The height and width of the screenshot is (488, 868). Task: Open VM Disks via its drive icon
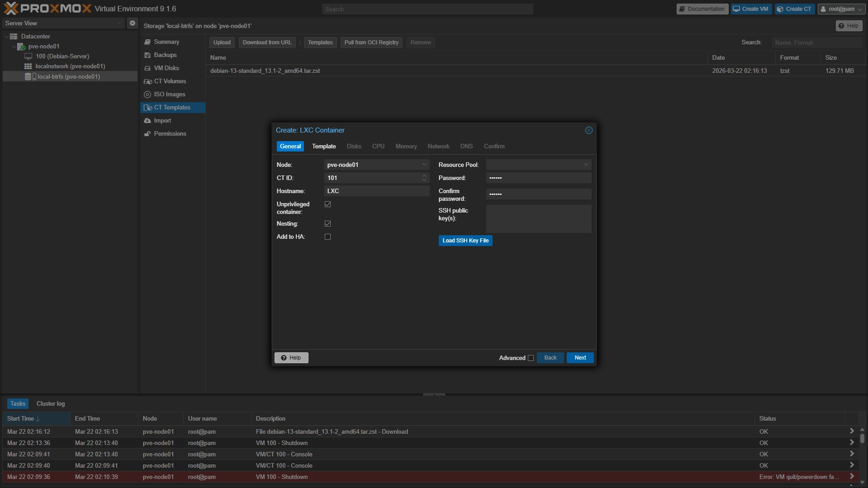tap(147, 68)
